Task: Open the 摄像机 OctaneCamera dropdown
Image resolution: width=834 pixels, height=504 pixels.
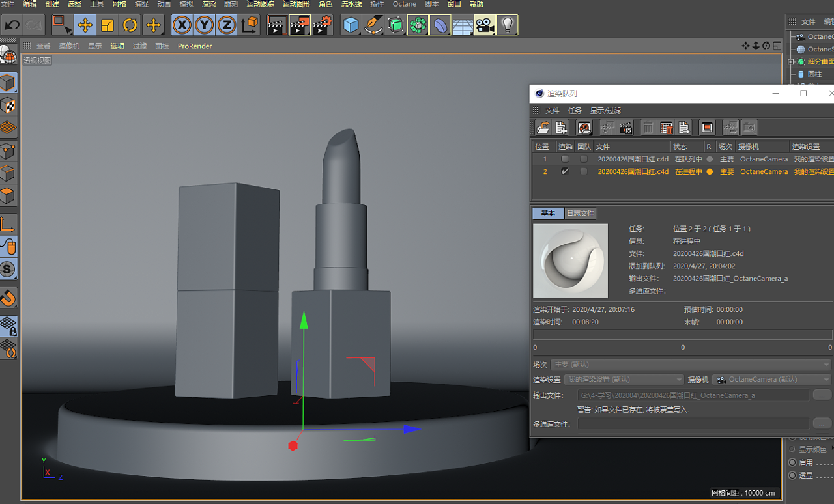Action: click(771, 379)
